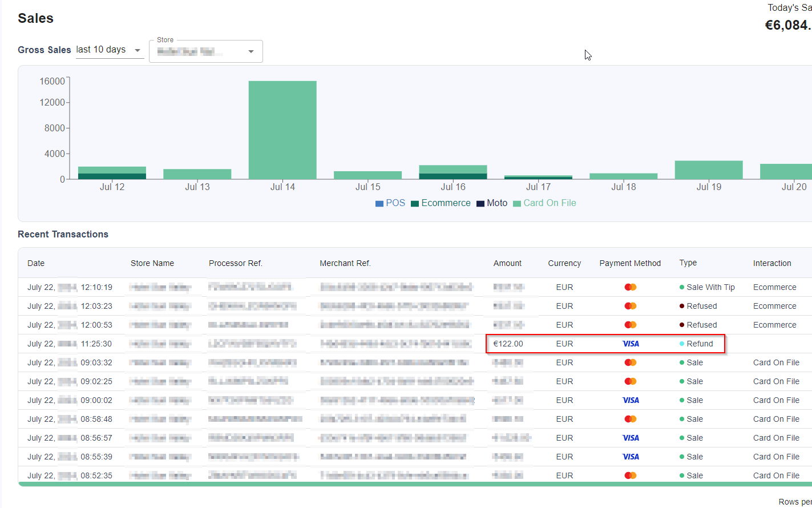The width and height of the screenshot is (812, 508).
Task: Expand the Store selector dropdown
Action: (205, 51)
